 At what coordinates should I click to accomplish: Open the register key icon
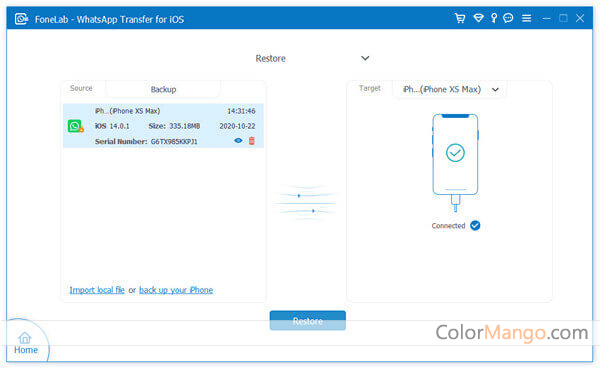494,18
